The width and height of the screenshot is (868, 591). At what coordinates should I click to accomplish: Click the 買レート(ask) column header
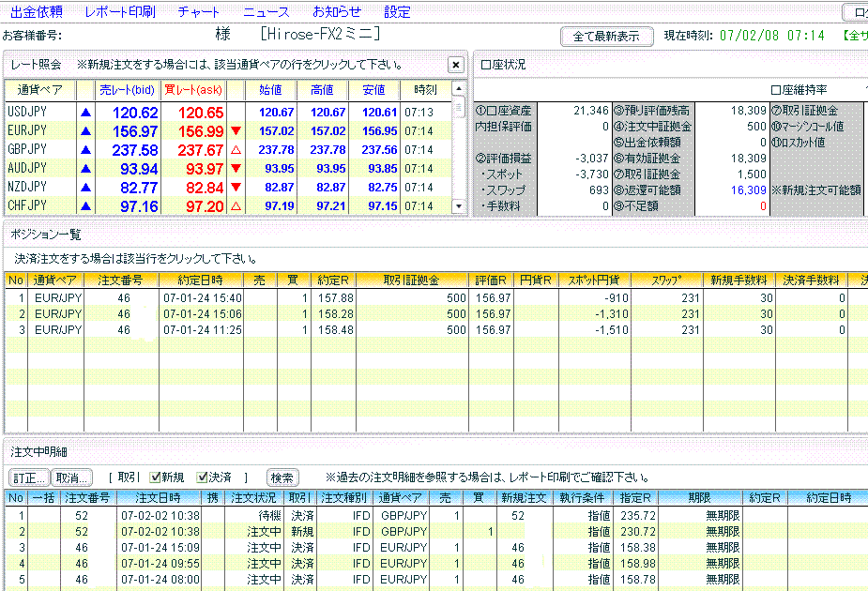coord(193,90)
